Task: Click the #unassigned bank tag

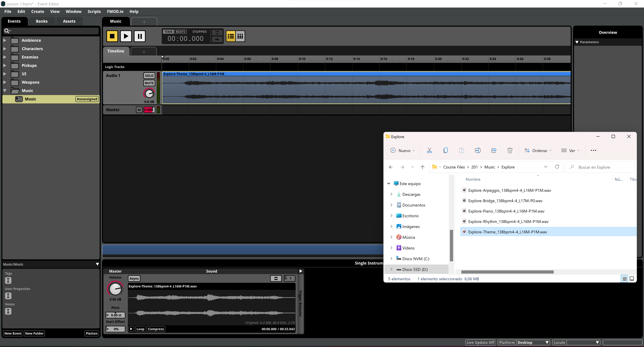Action: pyautogui.click(x=87, y=99)
